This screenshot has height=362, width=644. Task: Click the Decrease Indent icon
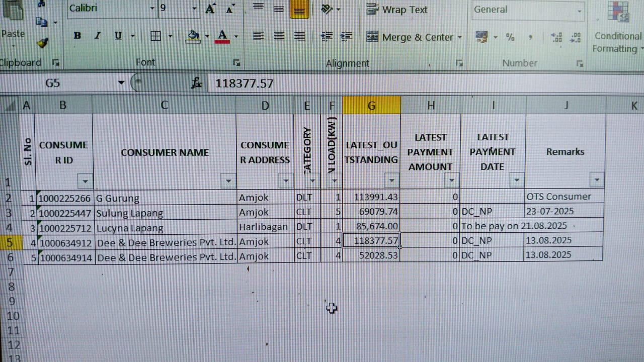[327, 36]
